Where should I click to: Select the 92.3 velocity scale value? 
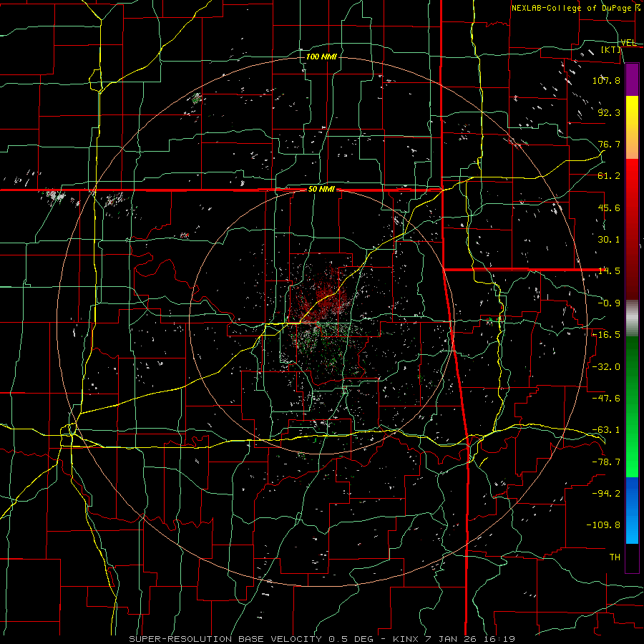point(609,112)
